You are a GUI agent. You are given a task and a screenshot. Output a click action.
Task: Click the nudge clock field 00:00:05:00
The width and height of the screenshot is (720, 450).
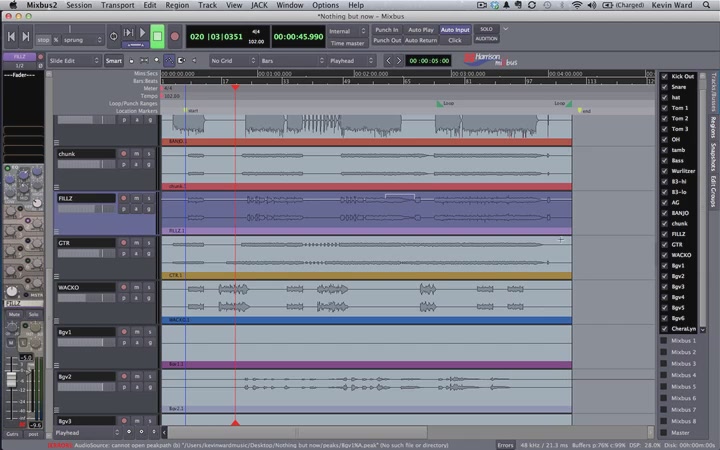click(429, 61)
